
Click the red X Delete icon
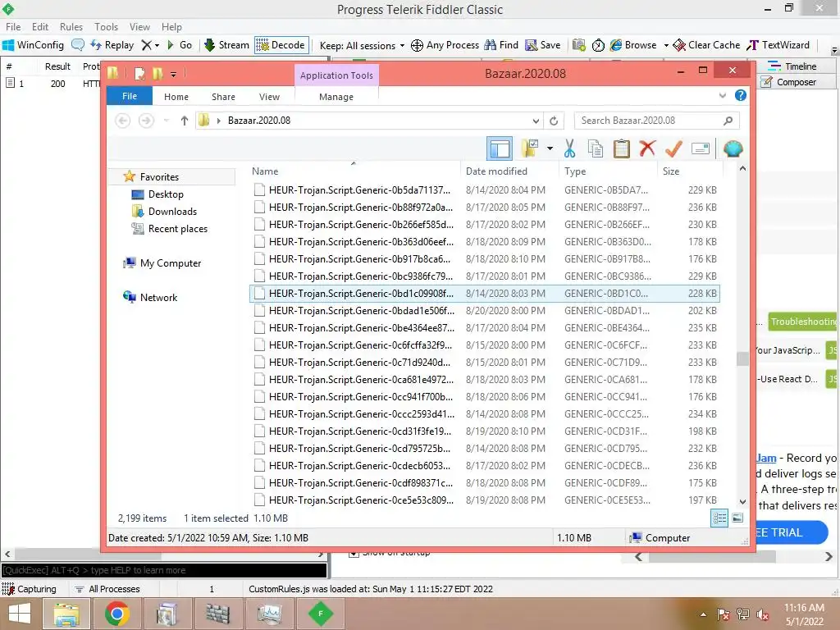click(647, 148)
